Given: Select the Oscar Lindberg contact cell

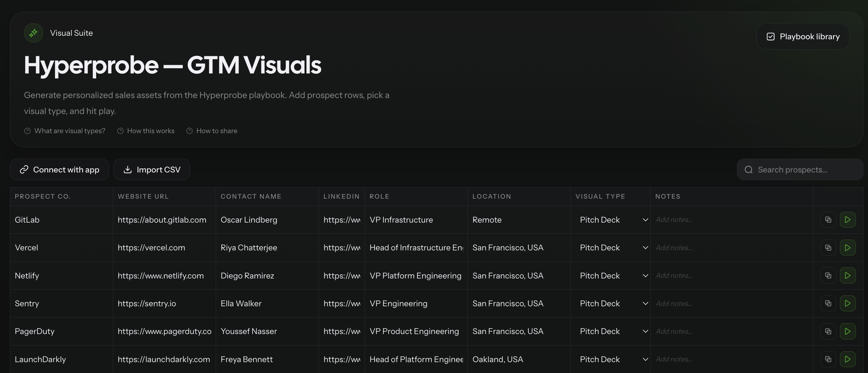Looking at the screenshot, I should pyautogui.click(x=267, y=220).
